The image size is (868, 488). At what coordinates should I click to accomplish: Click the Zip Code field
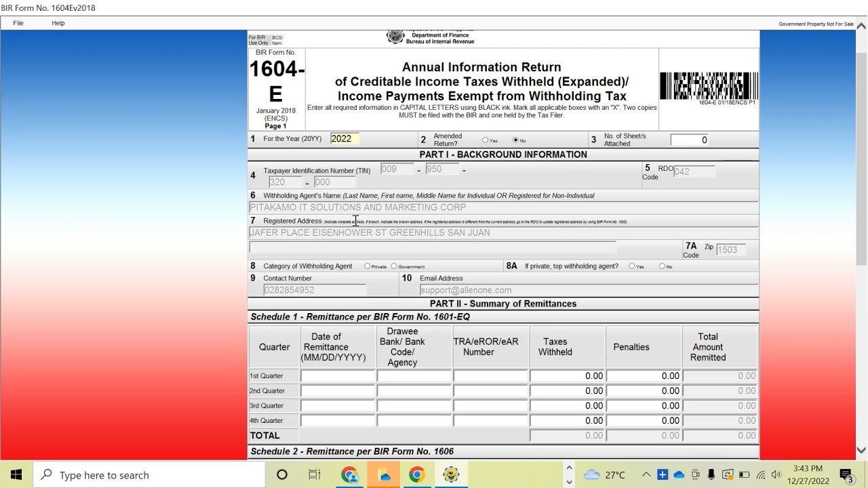point(731,249)
